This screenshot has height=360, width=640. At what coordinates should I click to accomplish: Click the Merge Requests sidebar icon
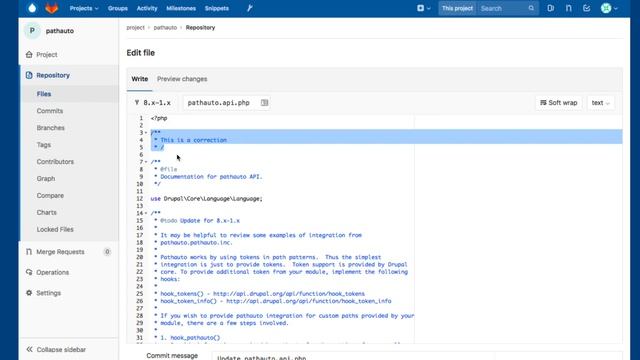(x=29, y=252)
